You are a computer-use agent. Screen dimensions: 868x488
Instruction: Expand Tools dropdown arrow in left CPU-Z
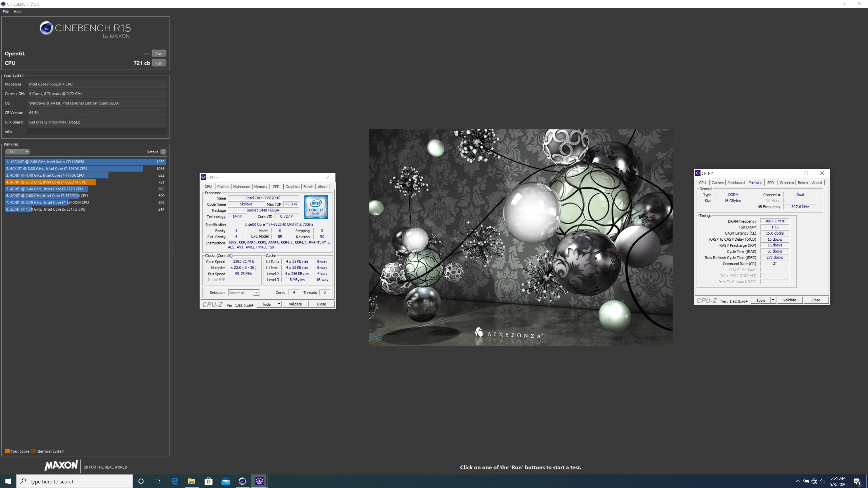click(279, 304)
